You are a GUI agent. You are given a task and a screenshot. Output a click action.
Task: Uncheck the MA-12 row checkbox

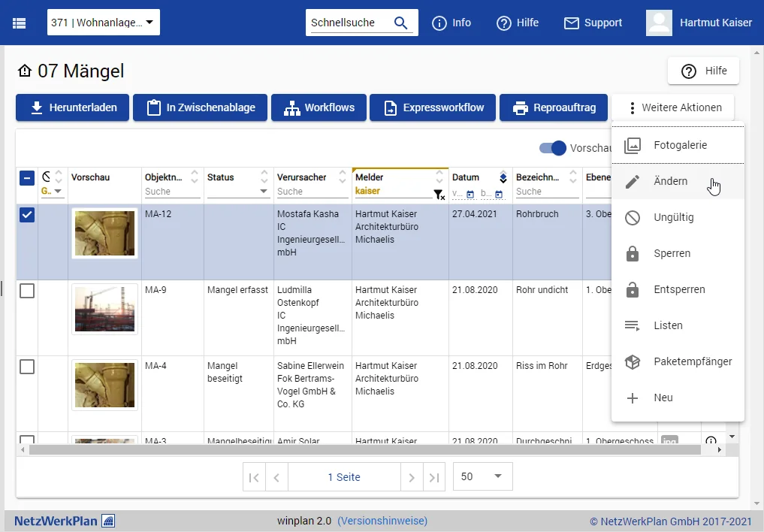pyautogui.click(x=27, y=215)
